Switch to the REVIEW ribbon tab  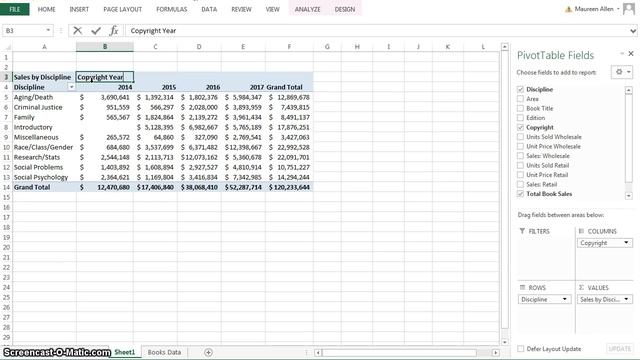tap(241, 9)
